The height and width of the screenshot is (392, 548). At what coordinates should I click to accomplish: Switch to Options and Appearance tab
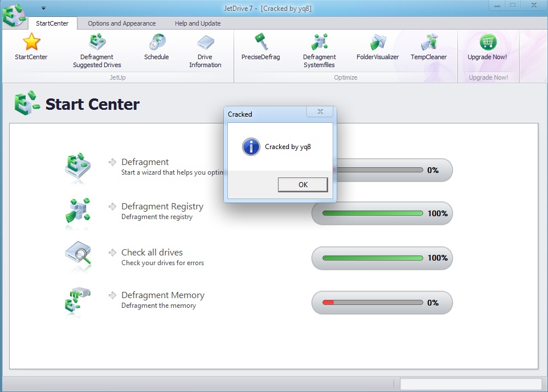pos(122,23)
